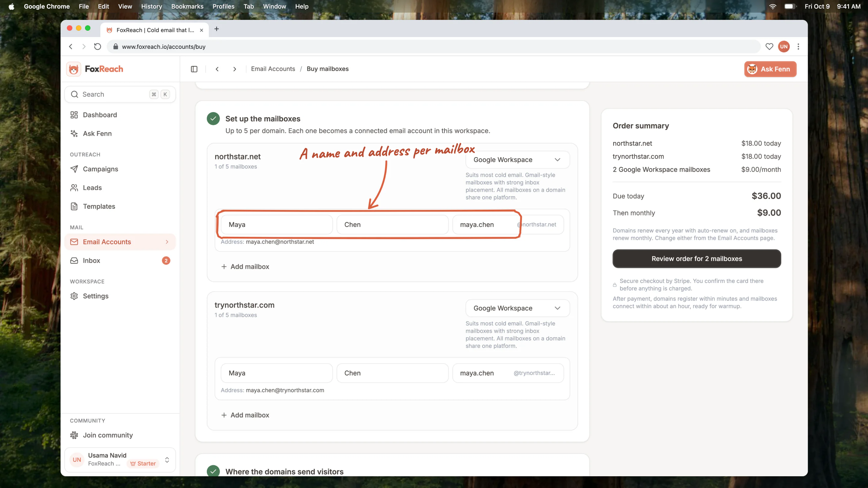Go back with the breadcrumb left chevron
The image size is (868, 488).
click(x=217, y=69)
